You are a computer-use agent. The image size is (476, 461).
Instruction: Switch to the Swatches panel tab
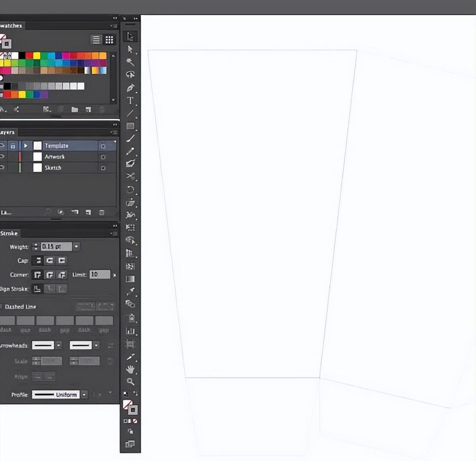tap(11, 26)
